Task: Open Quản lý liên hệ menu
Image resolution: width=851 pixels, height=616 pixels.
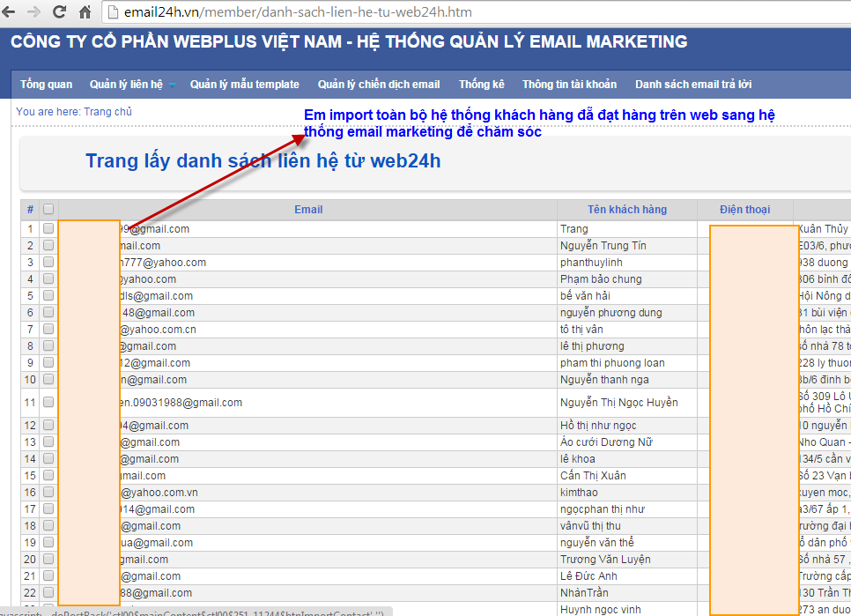Action: click(x=126, y=84)
